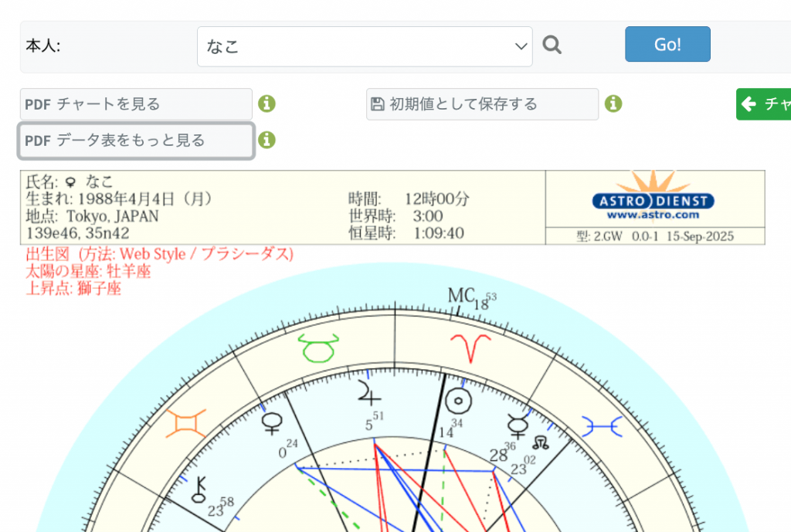Click the Sun glyph in chart
The image size is (791, 532).
click(459, 401)
